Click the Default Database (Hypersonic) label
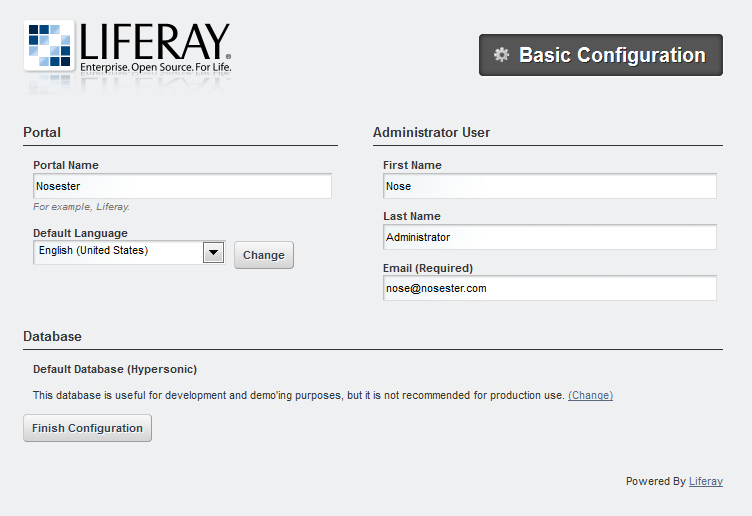Image resolution: width=752 pixels, height=516 pixels. tap(115, 369)
